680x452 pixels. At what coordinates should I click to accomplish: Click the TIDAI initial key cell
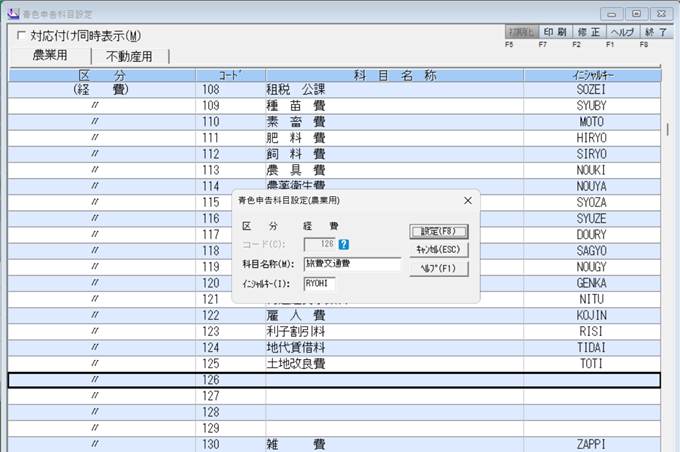click(592, 347)
